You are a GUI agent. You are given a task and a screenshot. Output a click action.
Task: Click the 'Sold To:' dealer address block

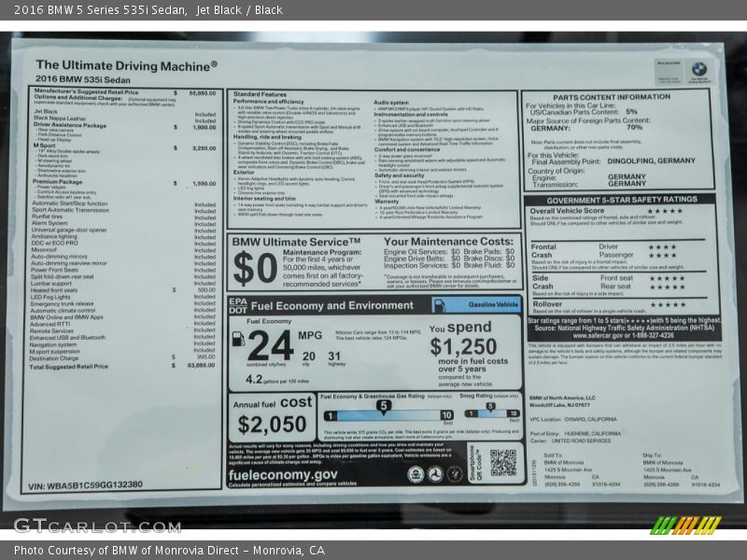click(582, 469)
